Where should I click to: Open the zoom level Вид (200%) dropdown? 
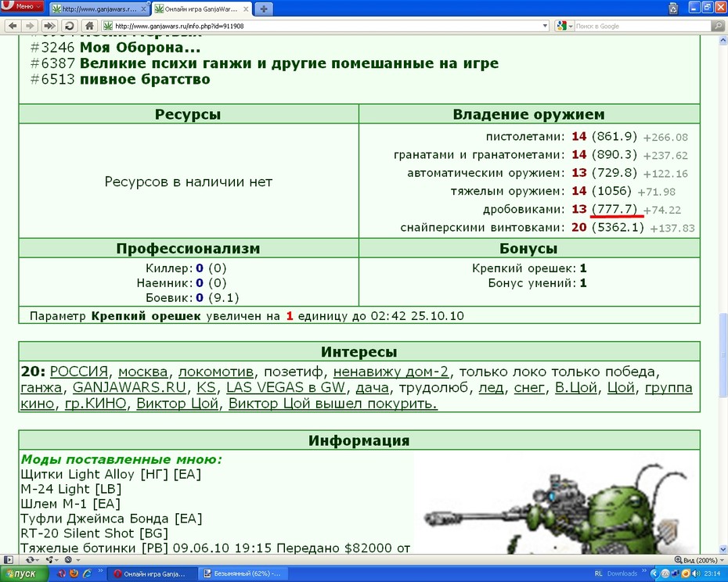[x=697, y=560]
